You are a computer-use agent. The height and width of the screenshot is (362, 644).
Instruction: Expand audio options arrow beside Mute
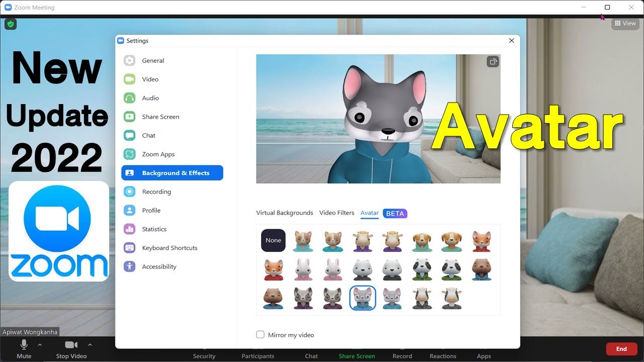[40, 345]
